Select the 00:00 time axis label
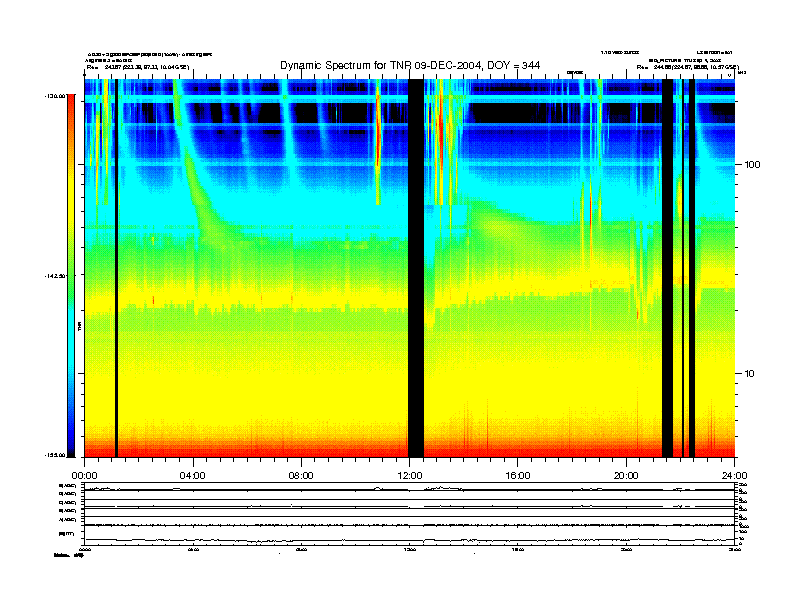 pyautogui.click(x=84, y=475)
